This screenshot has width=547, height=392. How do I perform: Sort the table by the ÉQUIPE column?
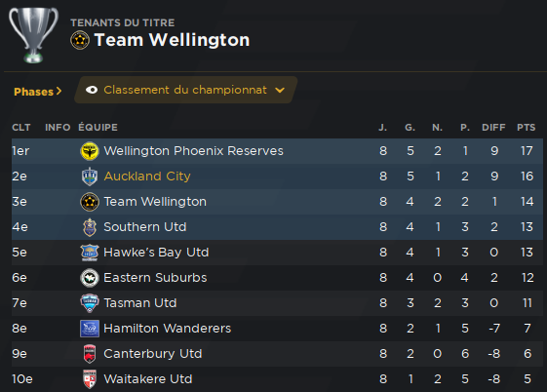pos(98,128)
